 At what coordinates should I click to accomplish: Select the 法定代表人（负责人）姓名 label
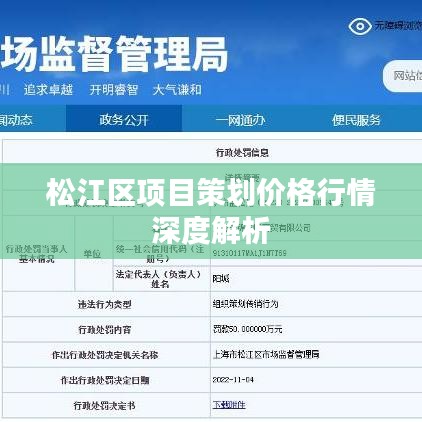(159, 279)
